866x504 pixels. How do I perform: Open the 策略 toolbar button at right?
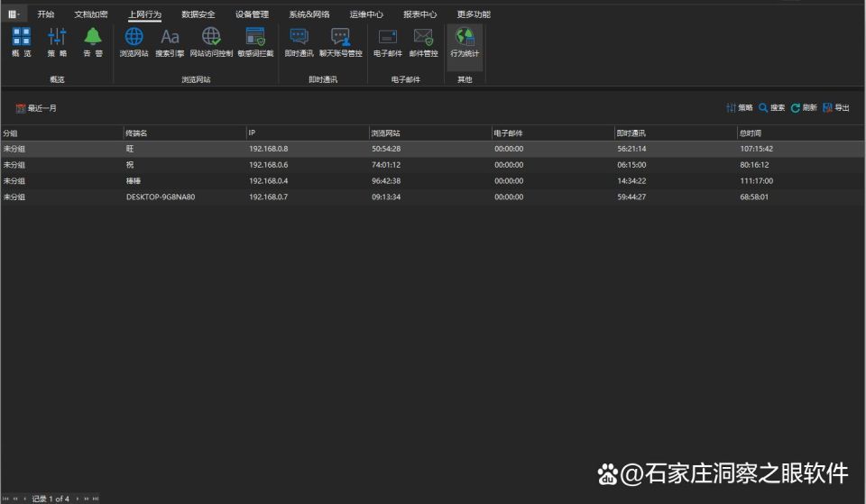[740, 107]
